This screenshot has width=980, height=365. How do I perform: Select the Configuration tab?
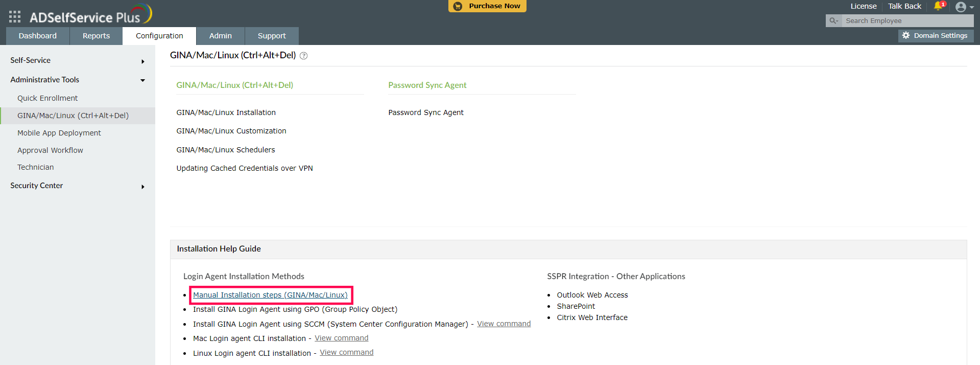point(159,36)
